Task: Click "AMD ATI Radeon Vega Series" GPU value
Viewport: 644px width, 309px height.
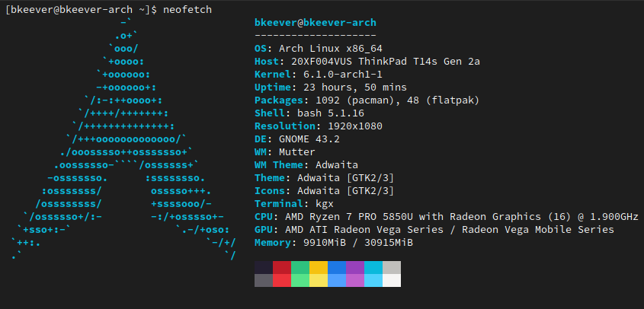Action: click(x=364, y=230)
